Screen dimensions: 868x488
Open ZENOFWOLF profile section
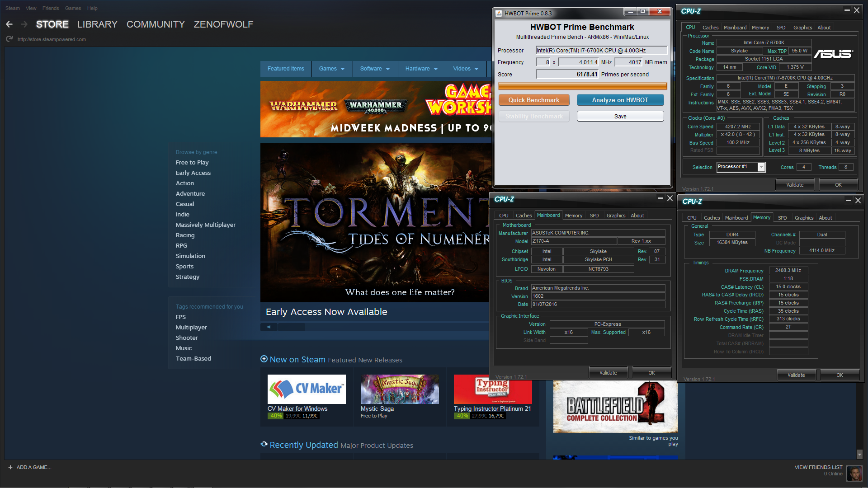click(223, 24)
